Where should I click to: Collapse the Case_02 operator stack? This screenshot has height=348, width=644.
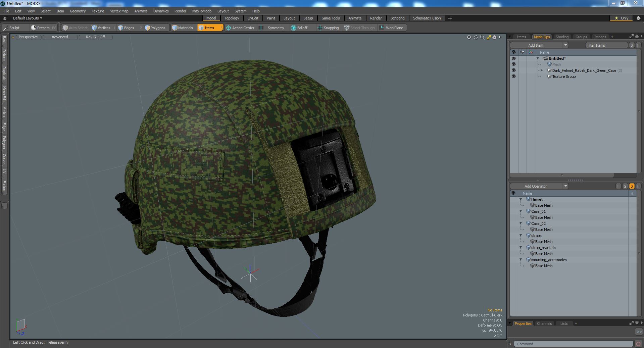coord(521,223)
